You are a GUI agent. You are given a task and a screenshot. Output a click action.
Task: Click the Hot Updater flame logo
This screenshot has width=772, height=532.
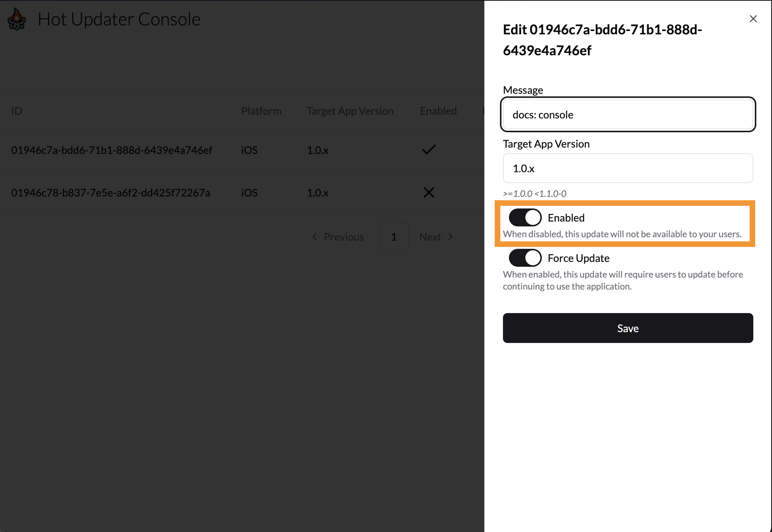coord(17,19)
